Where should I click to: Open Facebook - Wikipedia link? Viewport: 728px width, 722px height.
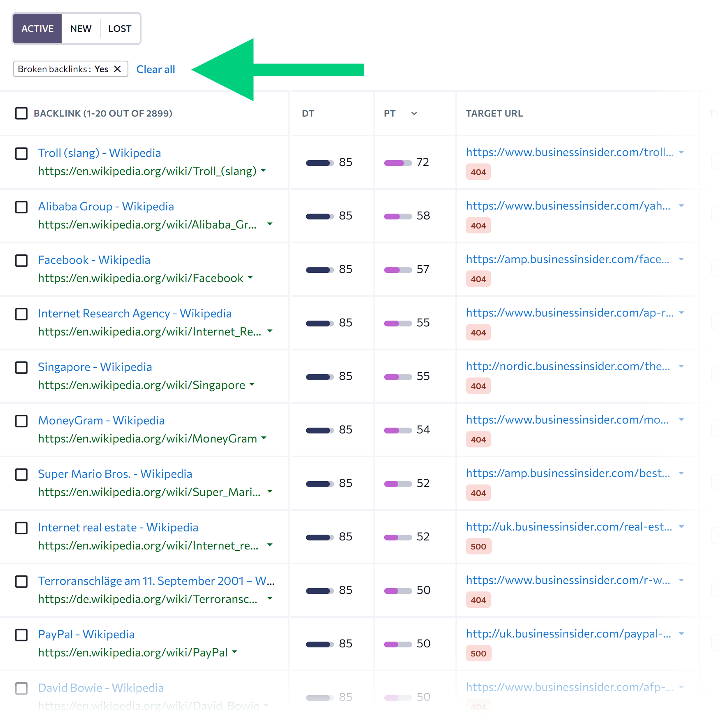click(x=94, y=260)
